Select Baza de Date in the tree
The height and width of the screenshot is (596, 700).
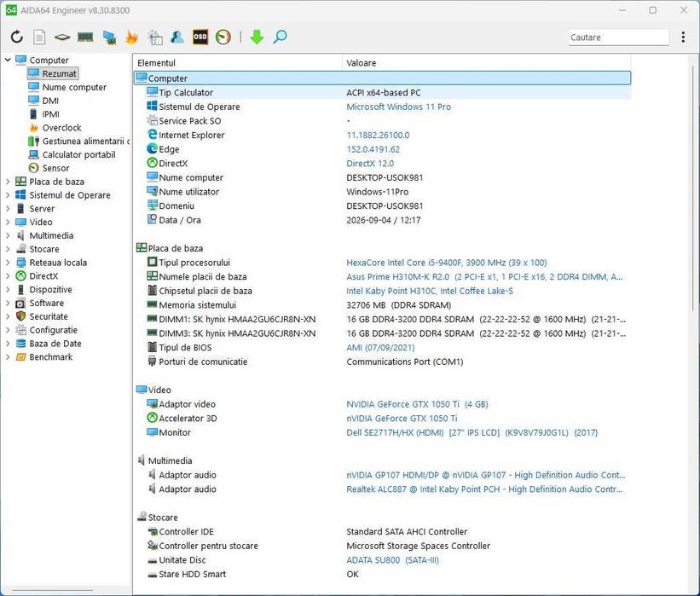click(x=55, y=344)
